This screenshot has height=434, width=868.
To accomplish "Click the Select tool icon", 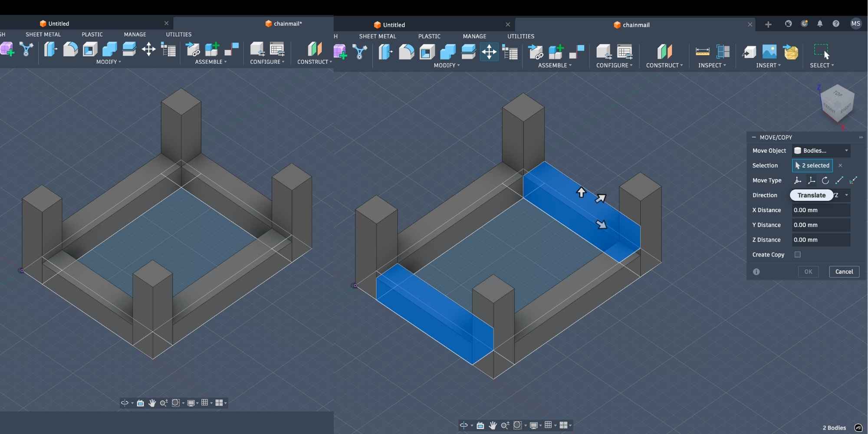I will click(822, 51).
